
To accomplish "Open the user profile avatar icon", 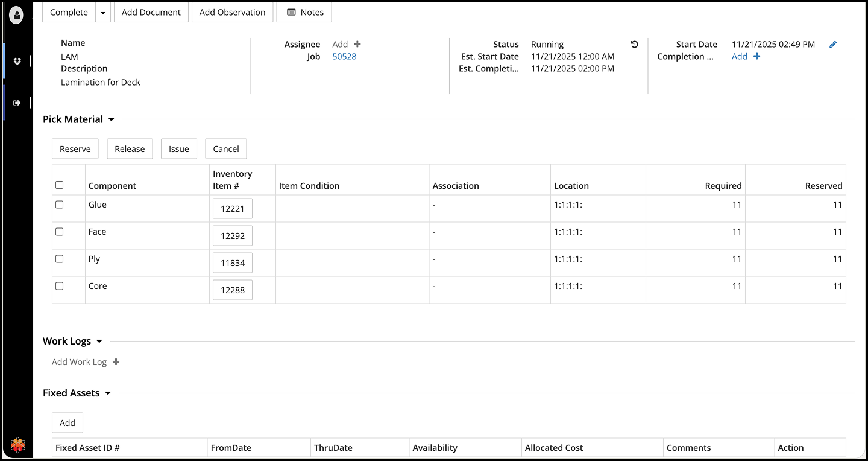I will [17, 15].
